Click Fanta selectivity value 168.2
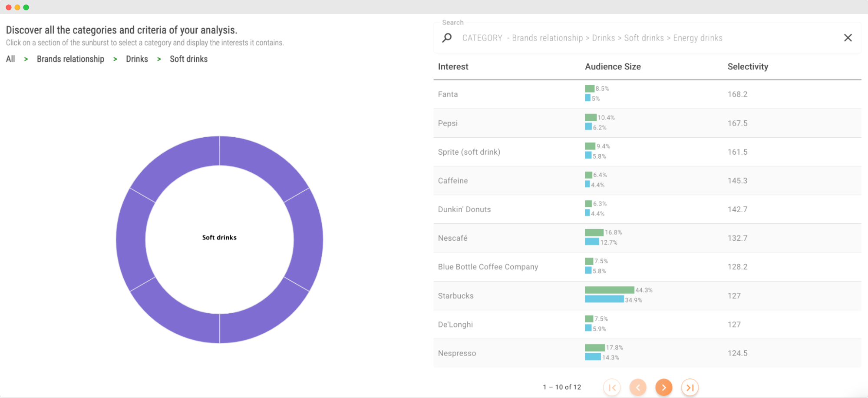Image resolution: width=868 pixels, height=398 pixels. coord(737,94)
